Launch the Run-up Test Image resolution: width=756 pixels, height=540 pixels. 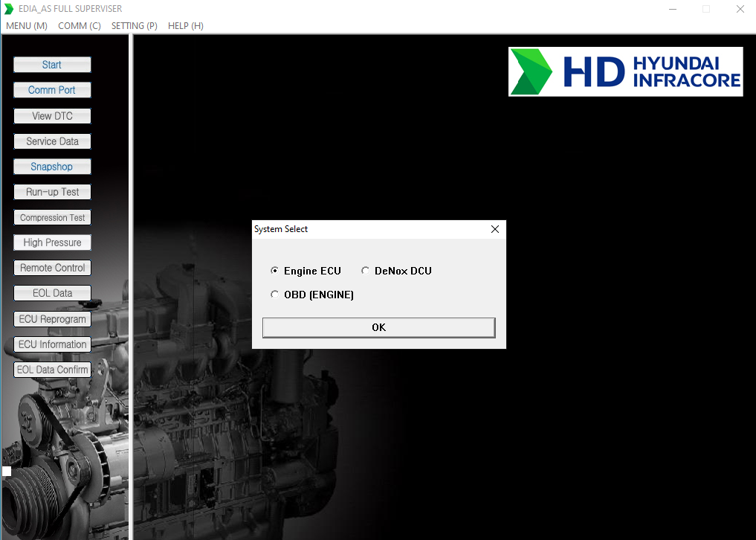tap(52, 192)
